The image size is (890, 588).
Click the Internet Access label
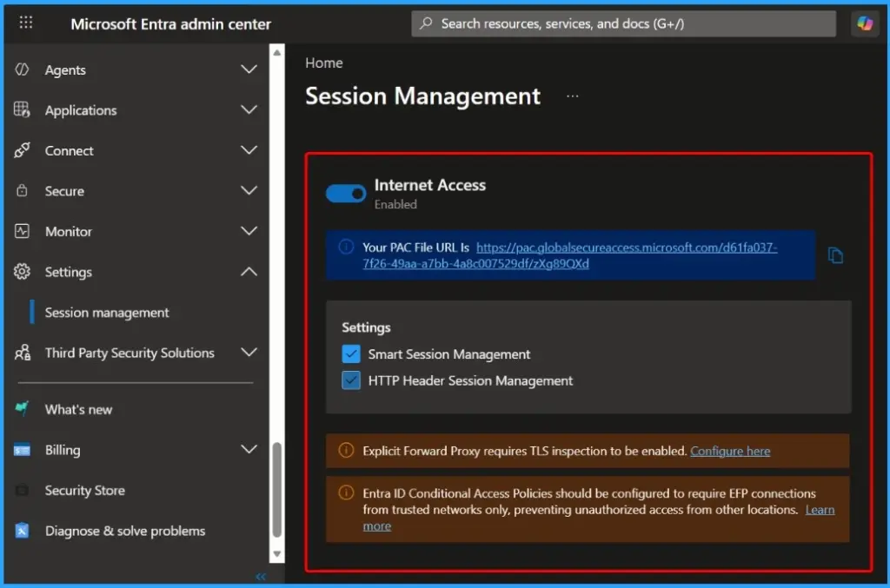pos(429,185)
